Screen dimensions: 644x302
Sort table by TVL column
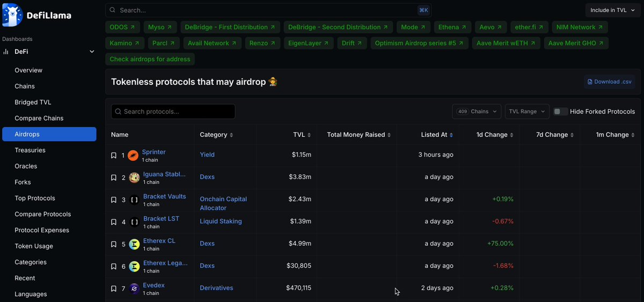(302, 135)
